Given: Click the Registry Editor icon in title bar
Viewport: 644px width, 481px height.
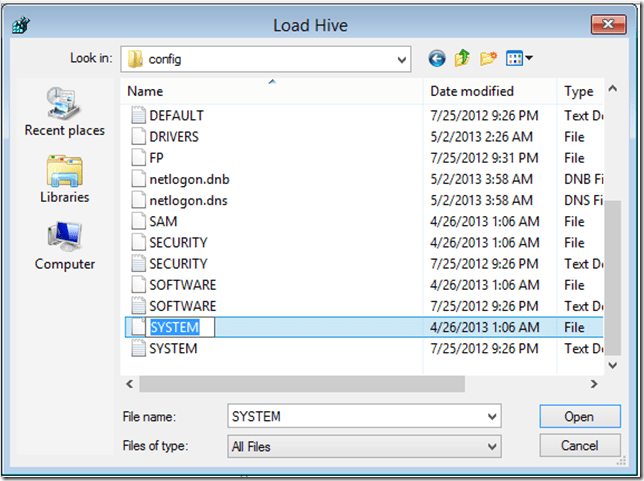Looking at the screenshot, I should coord(21,25).
